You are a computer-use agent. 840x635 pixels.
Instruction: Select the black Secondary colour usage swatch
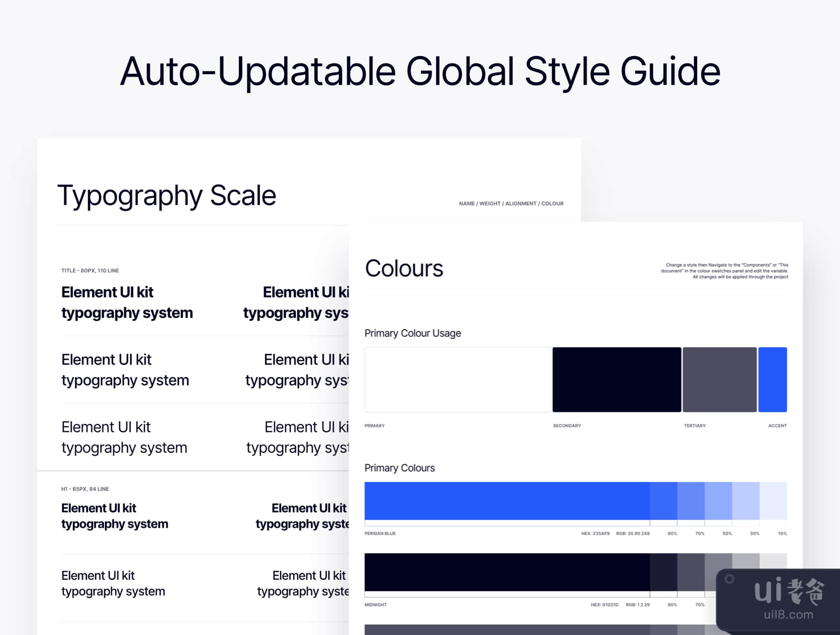pos(616,380)
